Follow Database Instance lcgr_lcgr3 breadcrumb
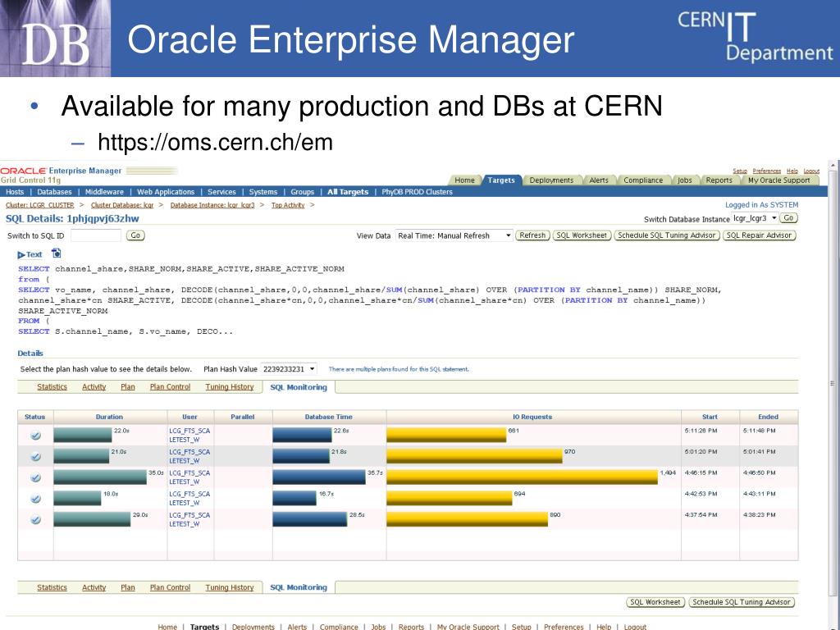Screen dimensions: 840x630 (212, 205)
